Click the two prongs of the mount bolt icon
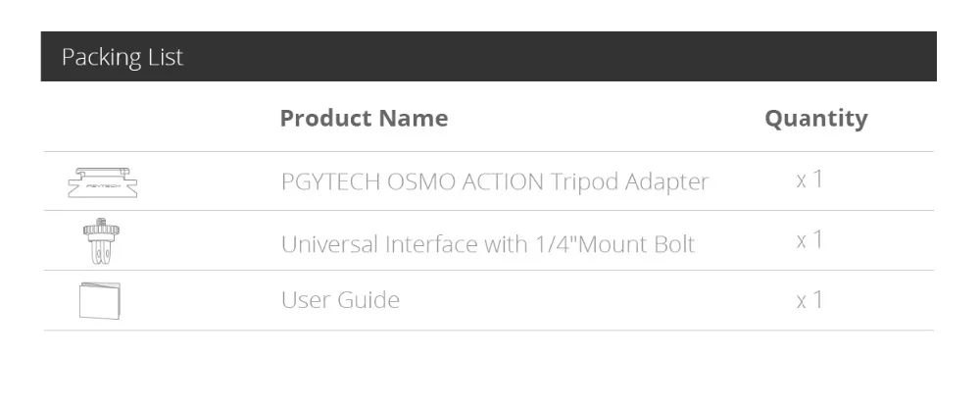 [101, 249]
